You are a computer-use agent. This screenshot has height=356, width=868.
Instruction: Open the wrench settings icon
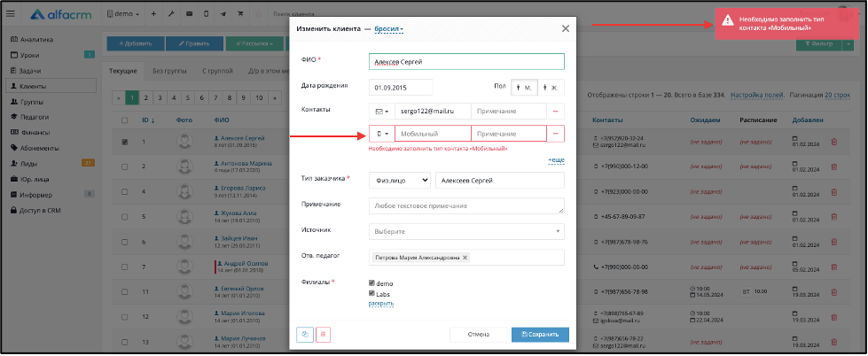(x=171, y=14)
